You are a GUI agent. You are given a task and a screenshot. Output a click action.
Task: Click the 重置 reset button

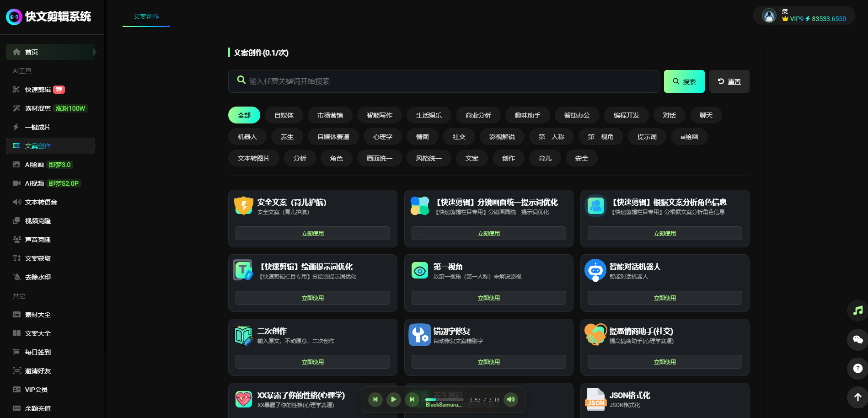(x=729, y=81)
